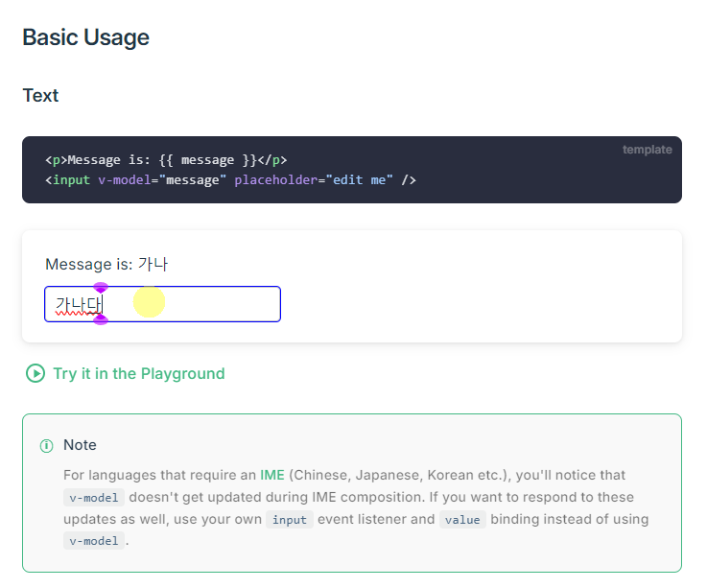Screen dimensions: 707x588
Task: Click the "value" inline code in the note
Action: [x=463, y=520]
